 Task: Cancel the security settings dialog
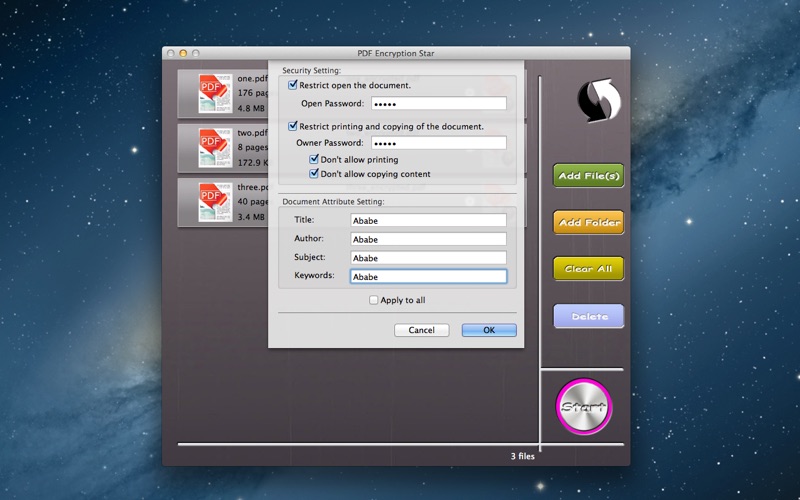421,330
